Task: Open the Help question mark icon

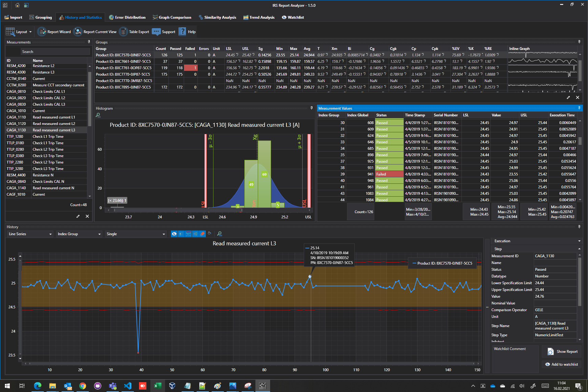Action: point(182,32)
